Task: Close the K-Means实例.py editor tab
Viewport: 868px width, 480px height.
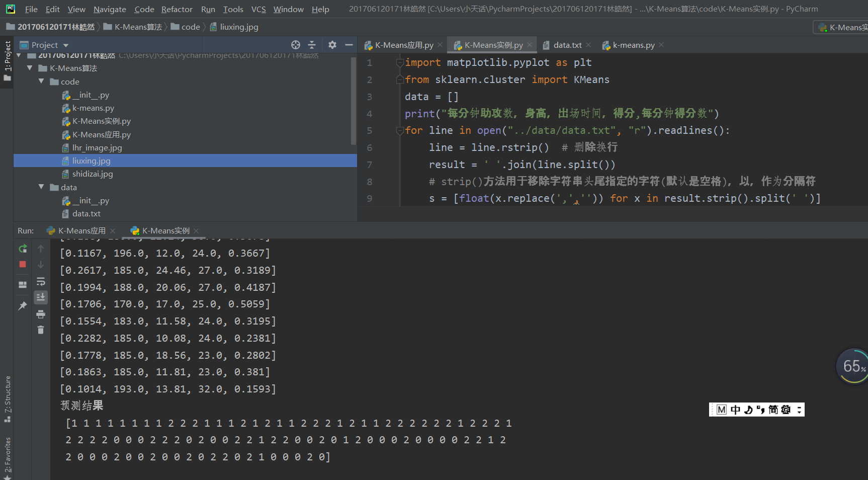Action: (x=530, y=45)
